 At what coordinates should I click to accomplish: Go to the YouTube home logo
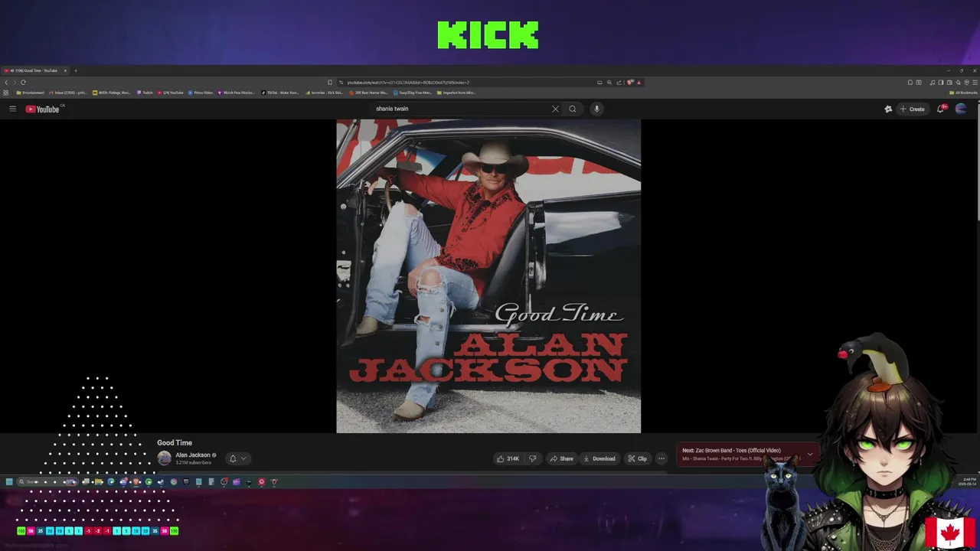coord(42,109)
